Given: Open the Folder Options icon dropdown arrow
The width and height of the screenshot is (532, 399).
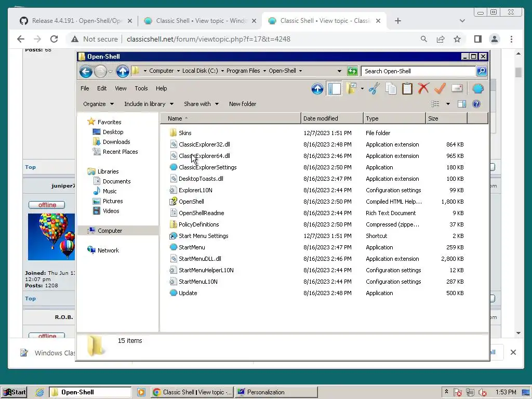Looking at the screenshot, I should tap(362, 89).
